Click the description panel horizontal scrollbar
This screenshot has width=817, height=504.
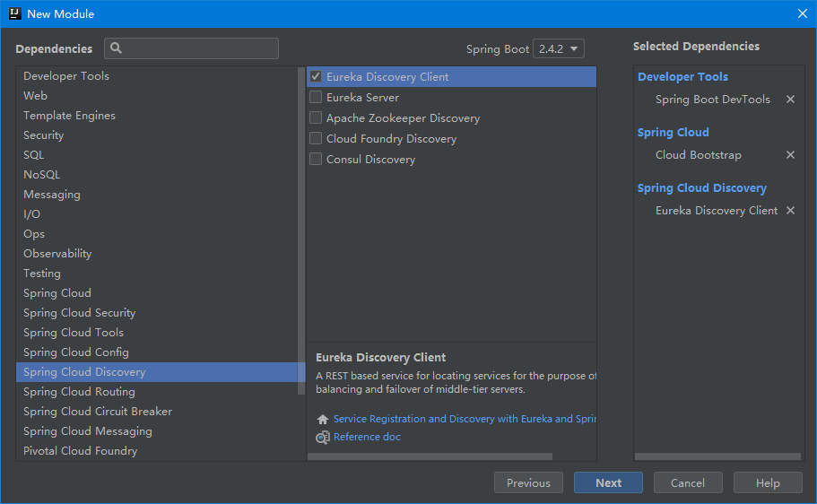pyautogui.click(x=430, y=456)
